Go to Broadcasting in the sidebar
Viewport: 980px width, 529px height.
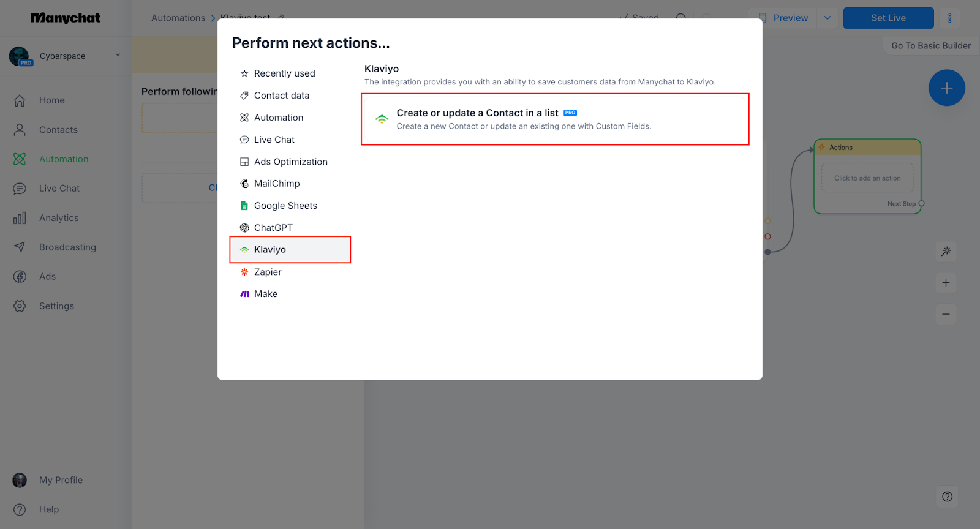pos(67,247)
